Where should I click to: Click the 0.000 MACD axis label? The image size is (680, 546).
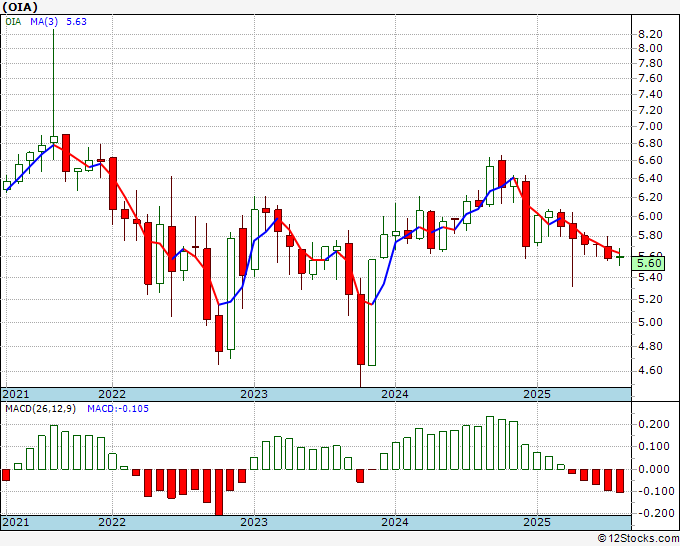(656, 469)
